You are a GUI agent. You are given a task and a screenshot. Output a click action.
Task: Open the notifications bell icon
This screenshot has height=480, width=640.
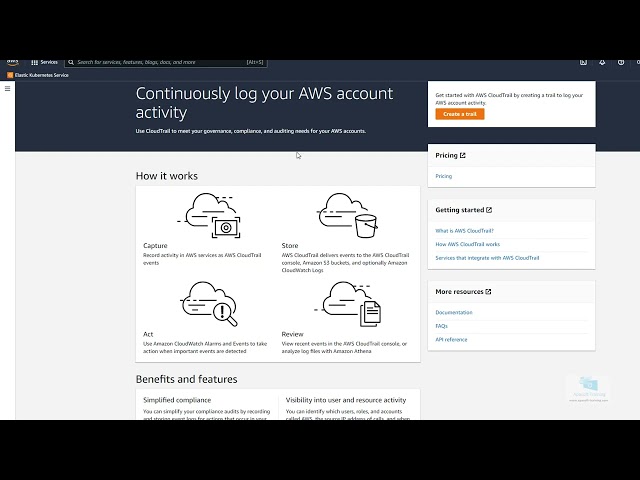pos(602,62)
